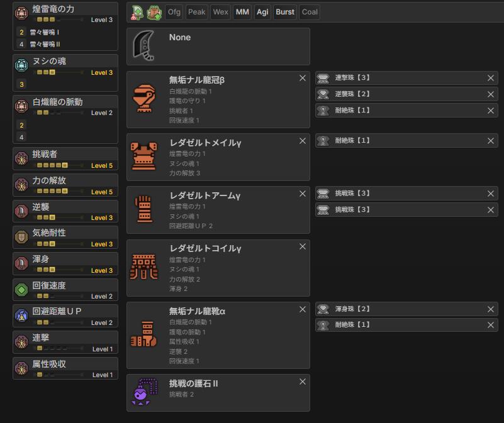This screenshot has height=423, width=504.
Task: Select the 無垢ナル龍冠β helmet icon
Action: (143, 99)
